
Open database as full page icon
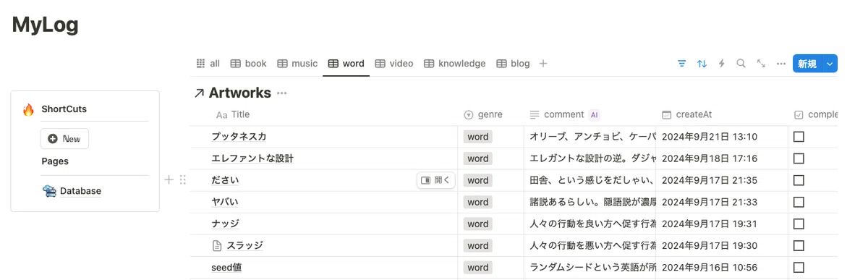coord(761,64)
